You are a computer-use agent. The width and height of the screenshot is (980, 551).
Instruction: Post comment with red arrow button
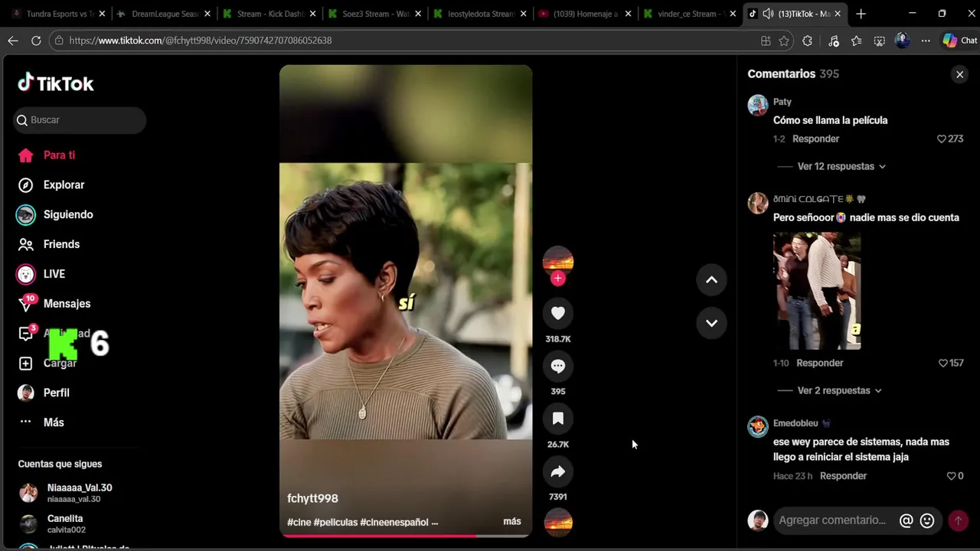(x=958, y=520)
